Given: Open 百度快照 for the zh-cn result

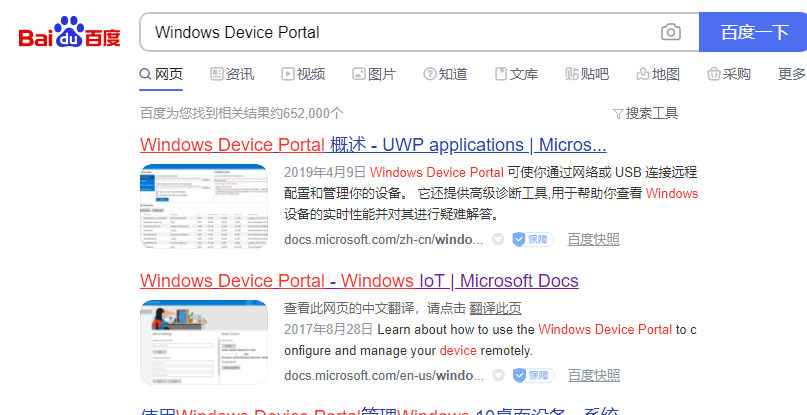Looking at the screenshot, I should click(593, 239).
